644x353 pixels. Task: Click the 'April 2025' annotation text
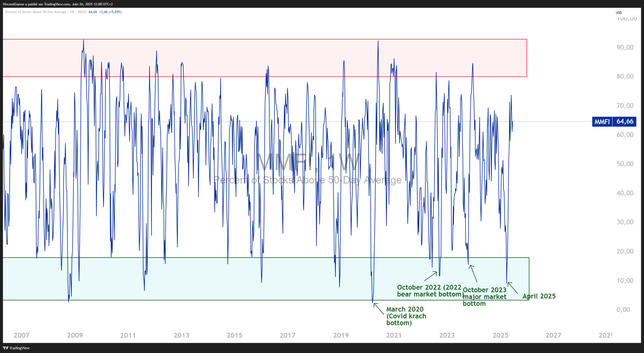point(539,296)
